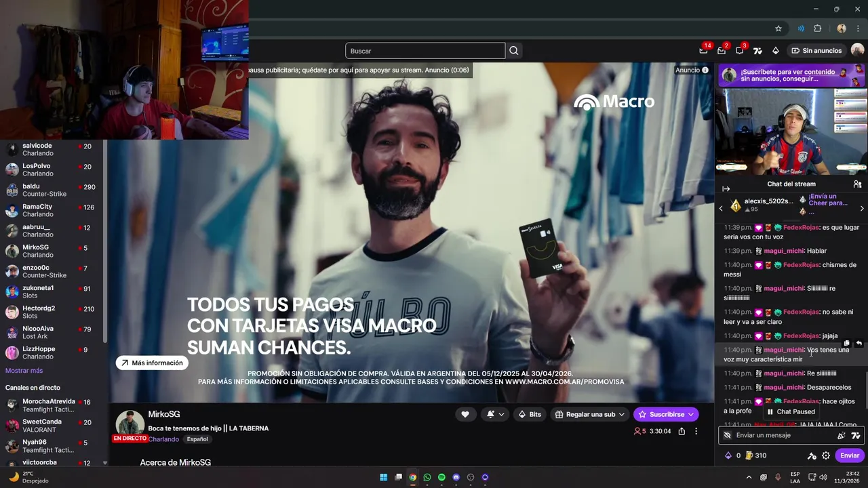Open moderation tools hammer icon
This screenshot has width=868, height=488.
click(812, 455)
